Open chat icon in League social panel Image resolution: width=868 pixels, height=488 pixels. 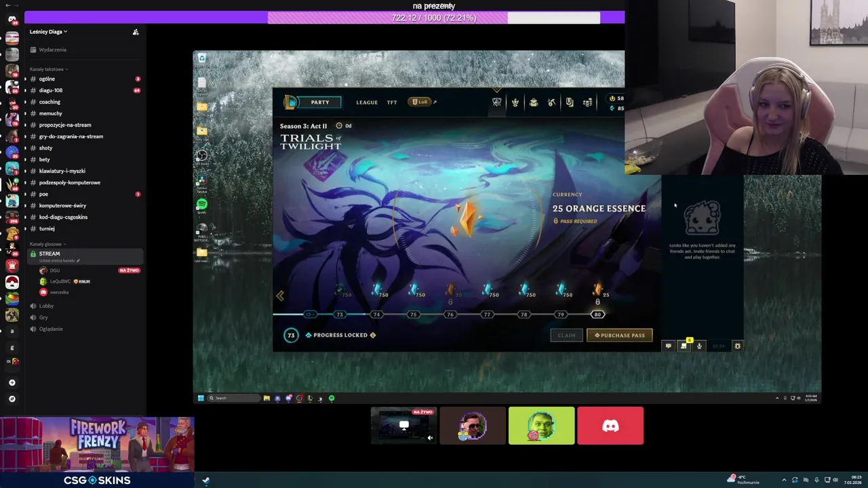coord(668,346)
